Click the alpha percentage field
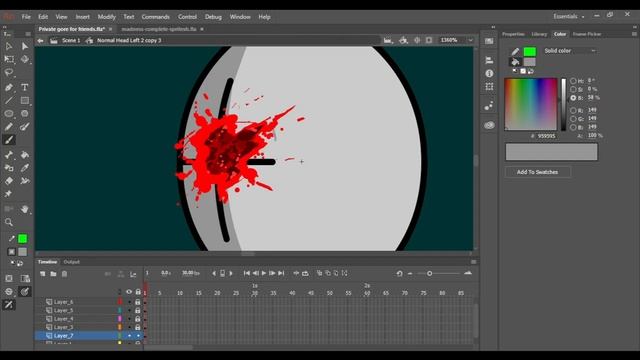Image resolution: width=640 pixels, height=360 pixels. click(593, 136)
